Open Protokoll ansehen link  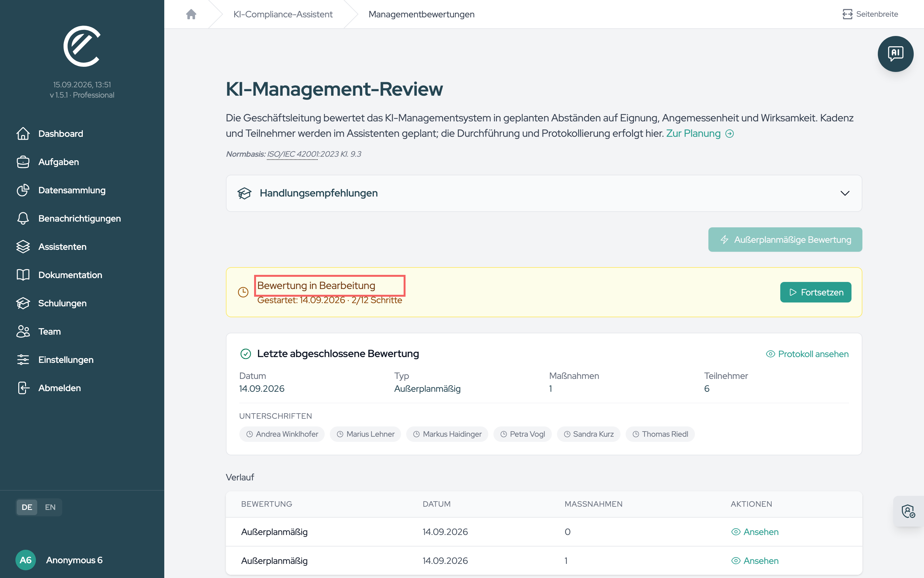[807, 354]
